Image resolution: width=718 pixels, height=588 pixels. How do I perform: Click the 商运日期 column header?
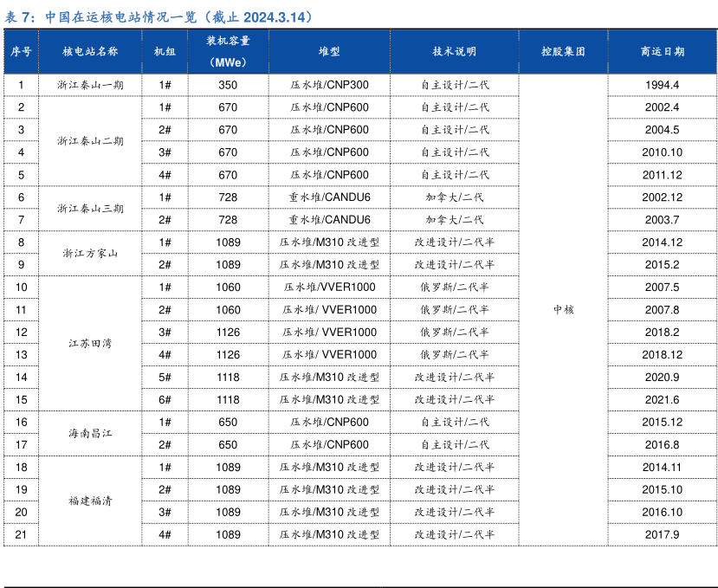click(663, 52)
